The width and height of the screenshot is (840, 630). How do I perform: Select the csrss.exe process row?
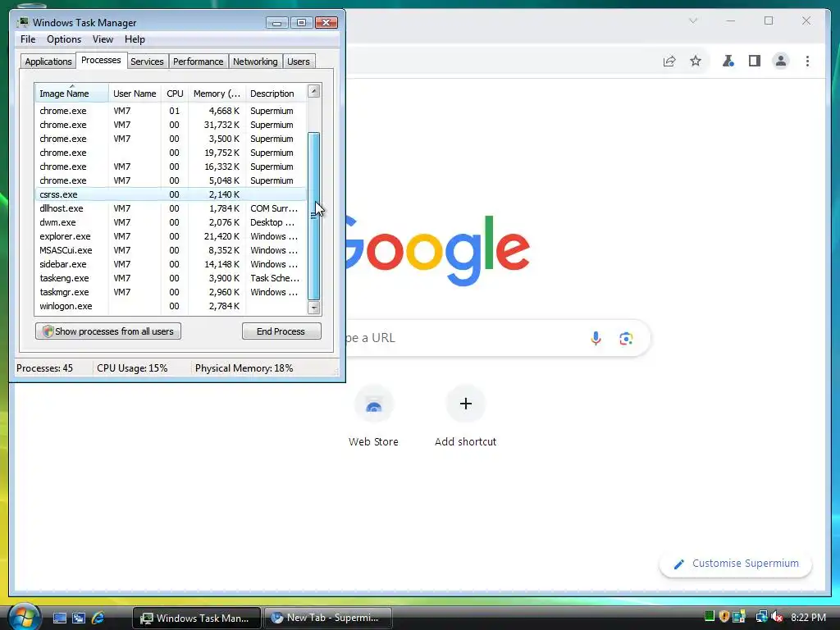[171, 194]
